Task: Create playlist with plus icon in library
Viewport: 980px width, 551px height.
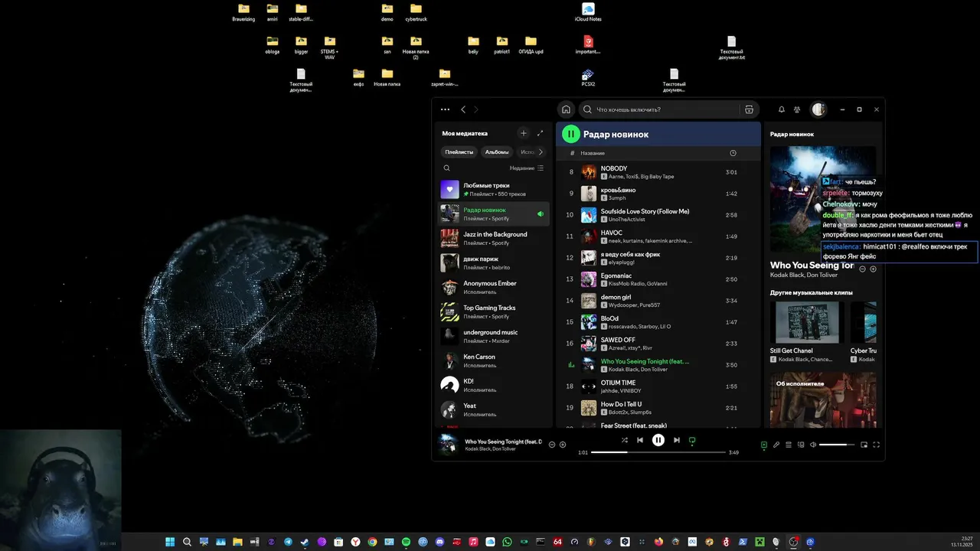Action: tap(524, 133)
